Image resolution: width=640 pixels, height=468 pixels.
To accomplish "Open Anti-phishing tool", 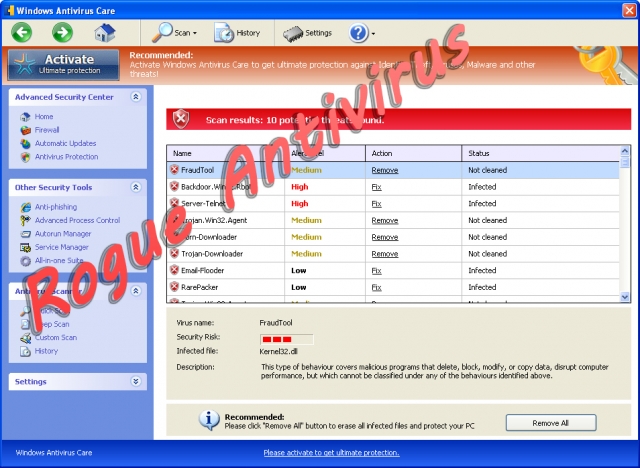I will pyautogui.click(x=56, y=207).
